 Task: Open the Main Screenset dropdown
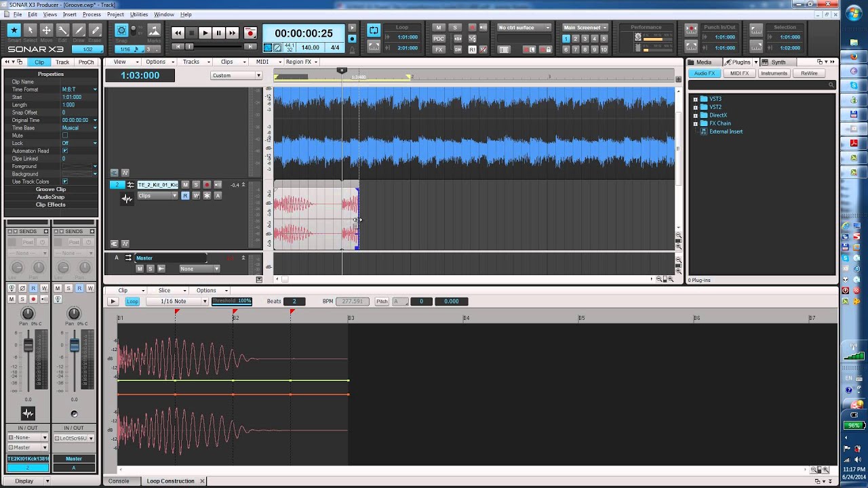pyautogui.click(x=585, y=28)
